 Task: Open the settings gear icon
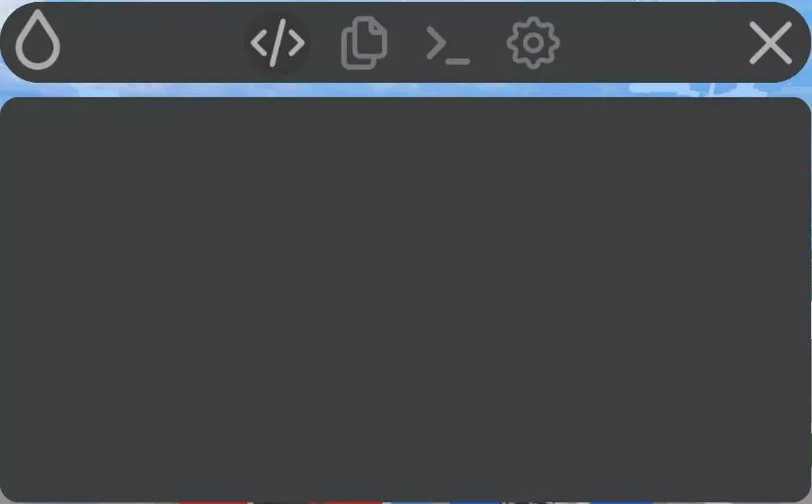(533, 43)
